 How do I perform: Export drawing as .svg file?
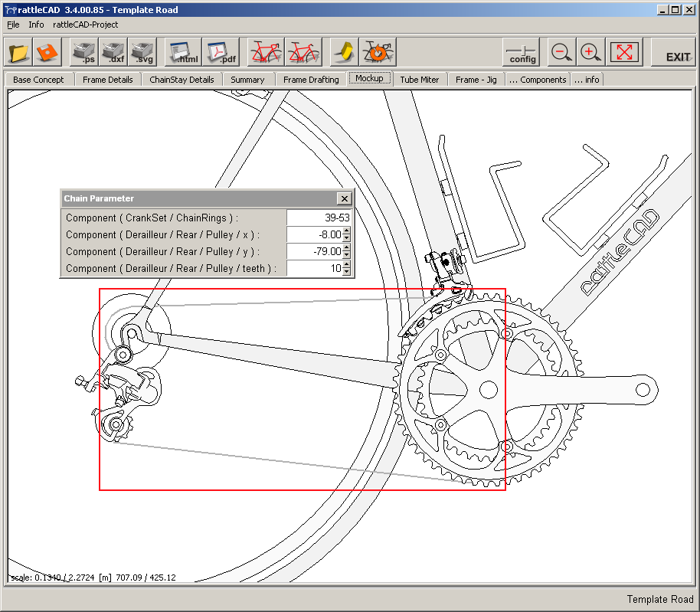point(143,52)
